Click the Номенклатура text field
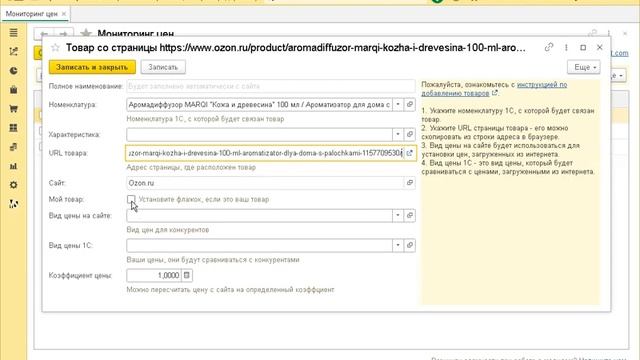Image resolution: width=640 pixels, height=360 pixels. tap(260, 104)
